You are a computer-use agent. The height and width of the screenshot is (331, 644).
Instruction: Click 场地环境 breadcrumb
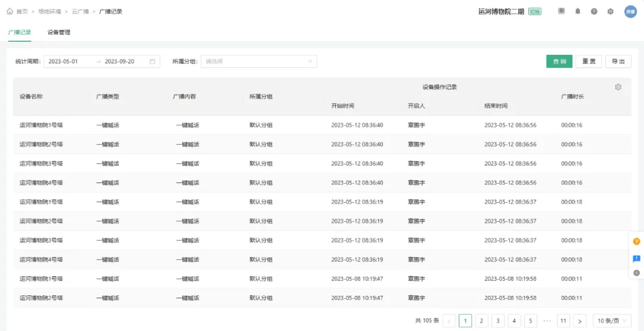(x=49, y=11)
